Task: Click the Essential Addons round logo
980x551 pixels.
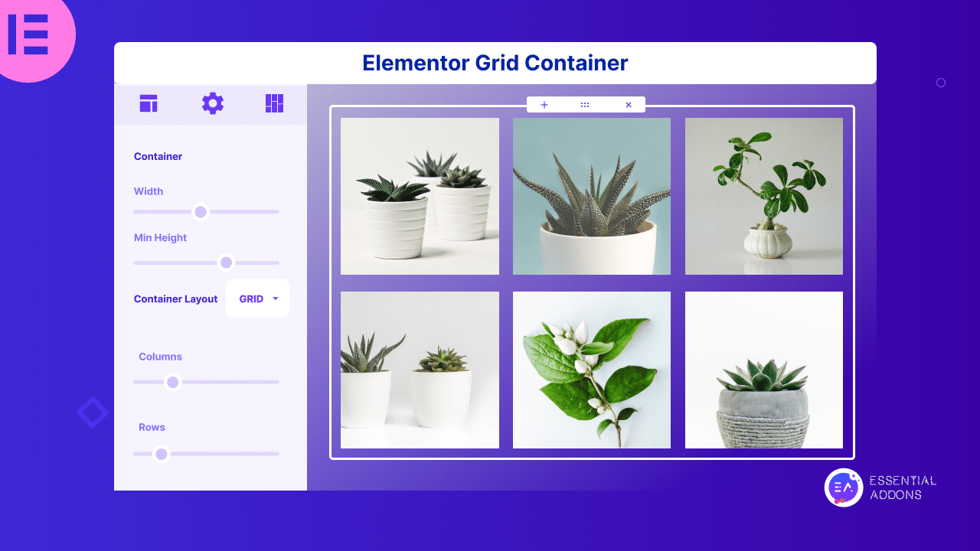Action: [x=844, y=487]
